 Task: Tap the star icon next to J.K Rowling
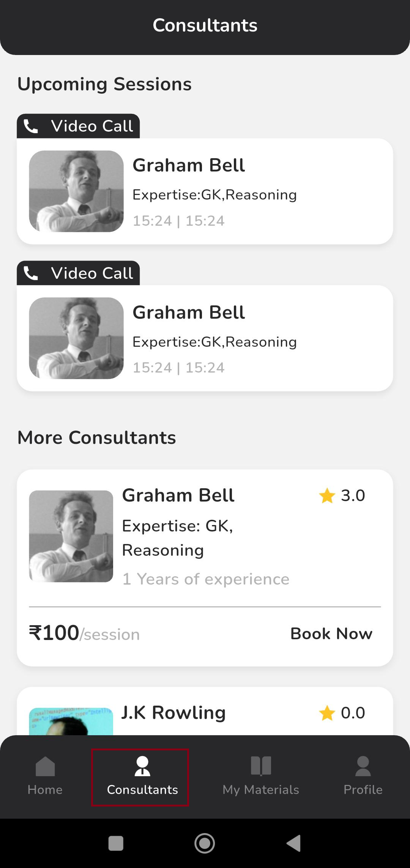point(327,713)
